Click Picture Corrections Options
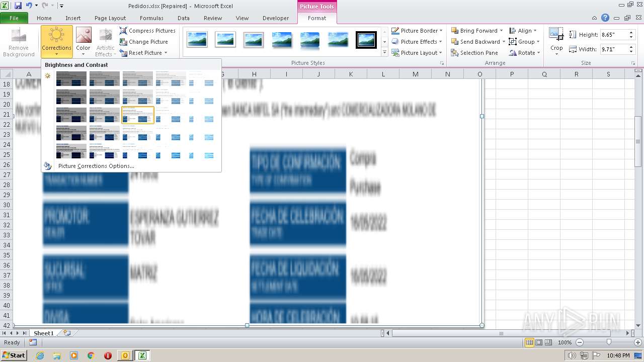Image resolution: width=644 pixels, height=362 pixels. pyautogui.click(x=96, y=166)
